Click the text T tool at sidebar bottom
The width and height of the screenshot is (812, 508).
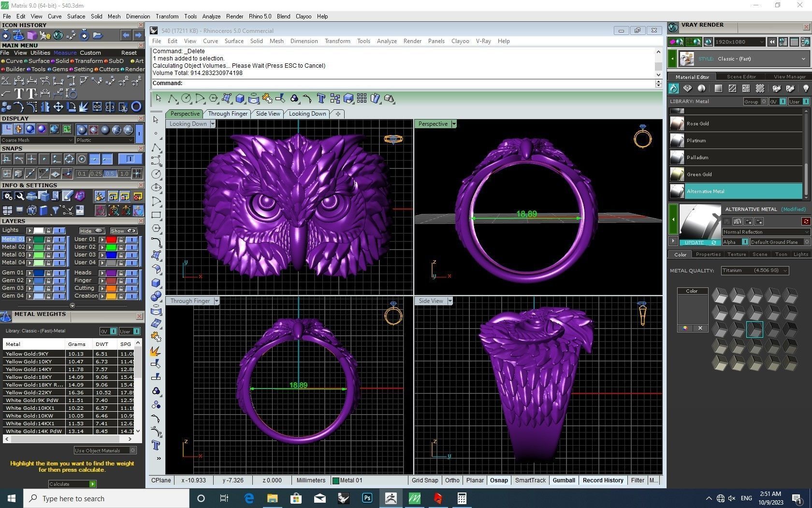[156, 445]
